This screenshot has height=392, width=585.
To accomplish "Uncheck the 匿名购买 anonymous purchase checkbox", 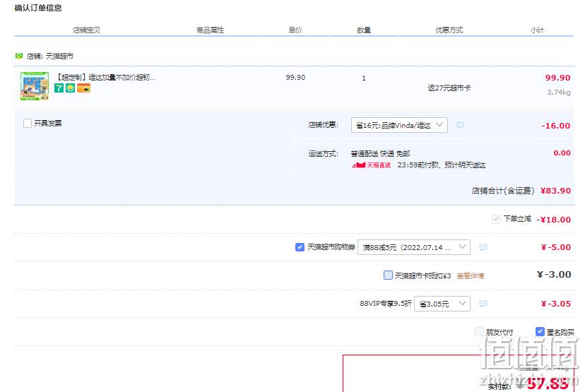I will click(540, 331).
